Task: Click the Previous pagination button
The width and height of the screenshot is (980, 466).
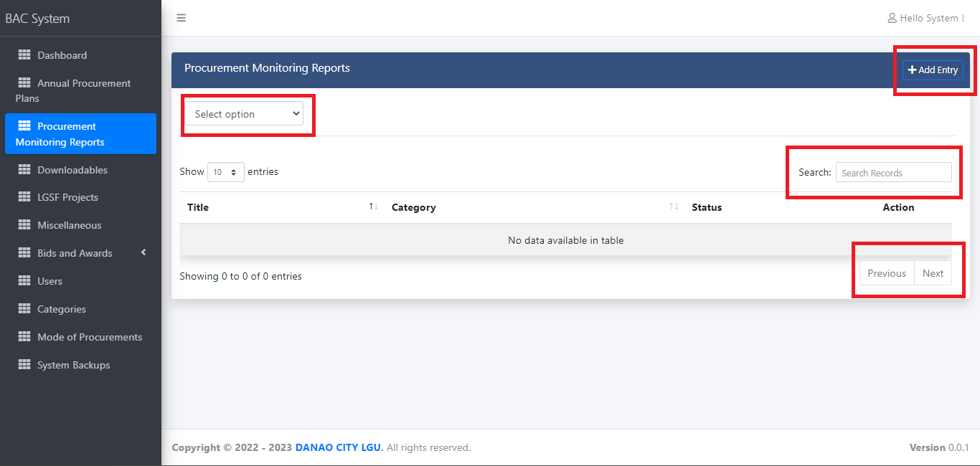Action: click(x=887, y=273)
